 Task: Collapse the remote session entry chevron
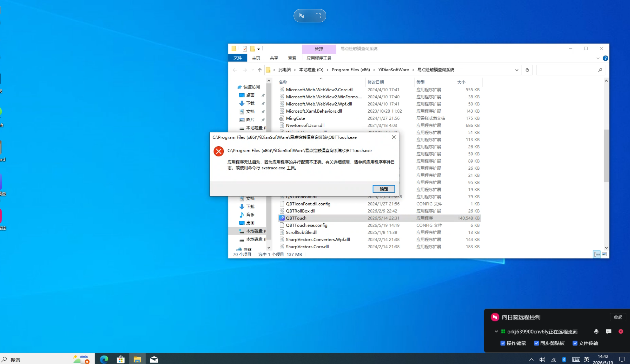[496, 332]
